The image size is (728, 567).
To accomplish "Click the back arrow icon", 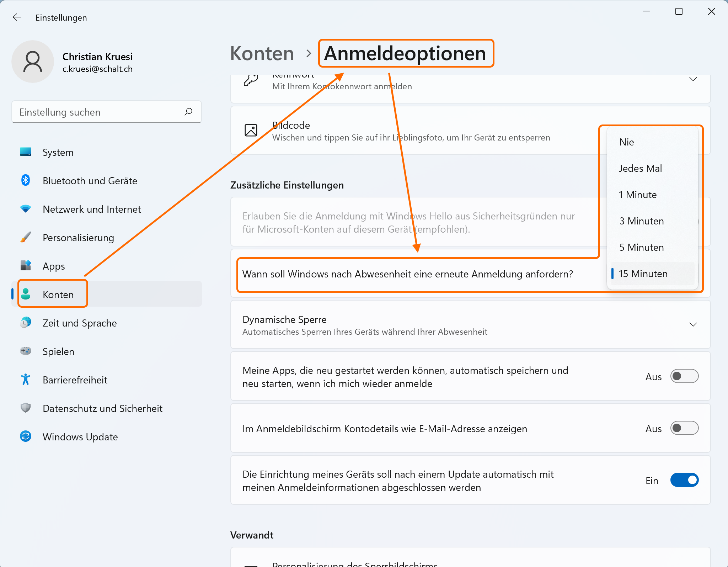I will (x=17, y=17).
